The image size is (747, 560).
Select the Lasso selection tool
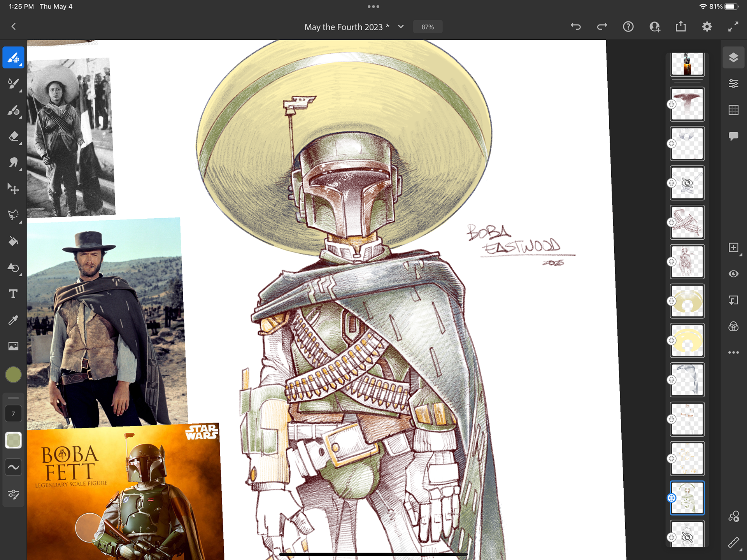coord(14,215)
